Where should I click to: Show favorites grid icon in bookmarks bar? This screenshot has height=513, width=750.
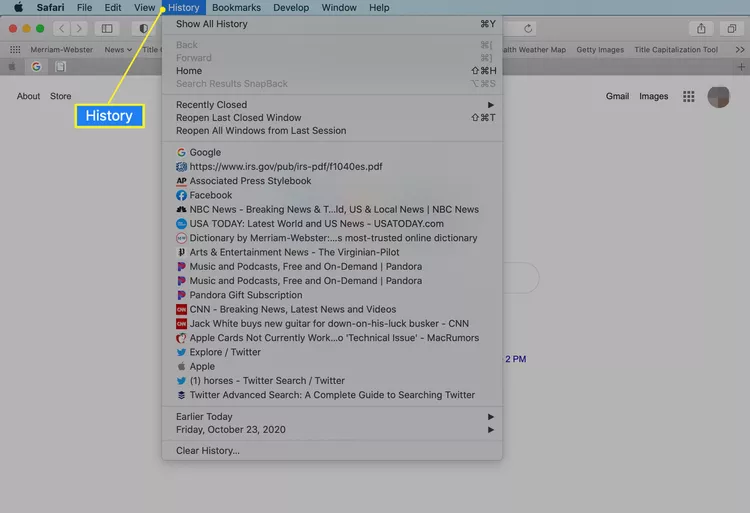pyautogui.click(x=15, y=49)
